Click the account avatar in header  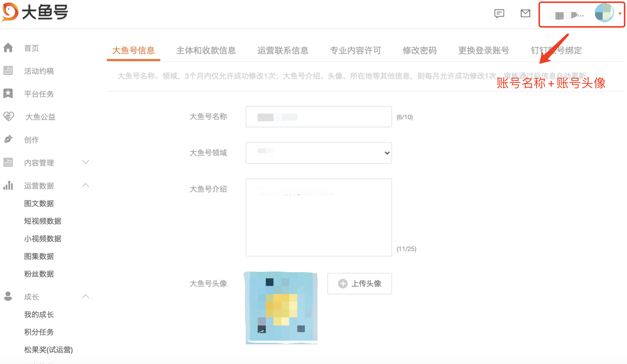tap(604, 13)
